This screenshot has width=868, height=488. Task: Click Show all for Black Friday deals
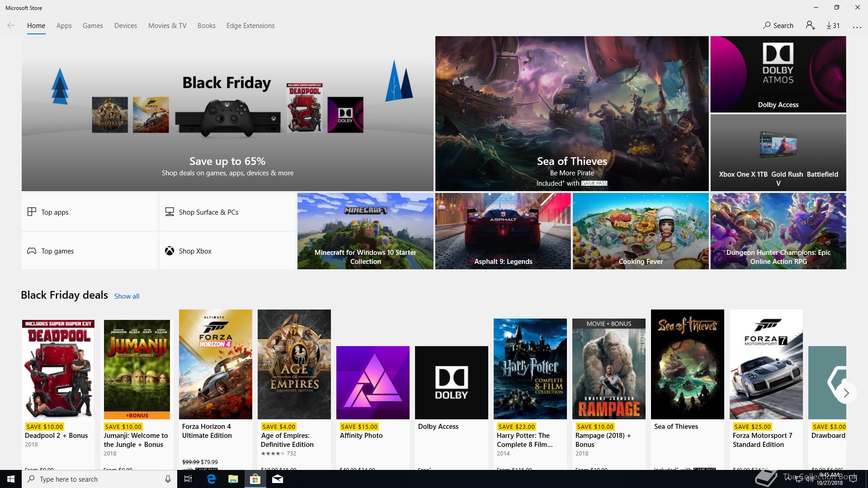(127, 296)
